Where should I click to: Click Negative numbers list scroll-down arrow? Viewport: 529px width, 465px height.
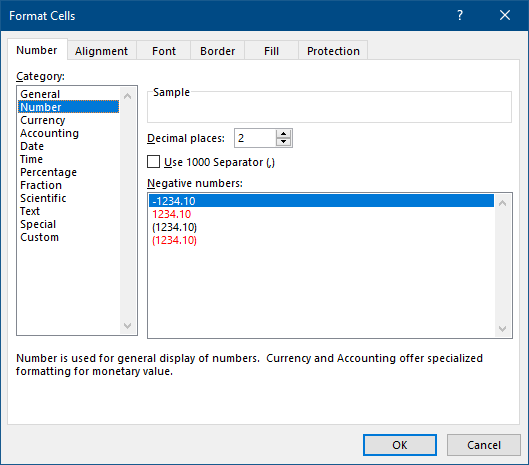[x=502, y=329]
